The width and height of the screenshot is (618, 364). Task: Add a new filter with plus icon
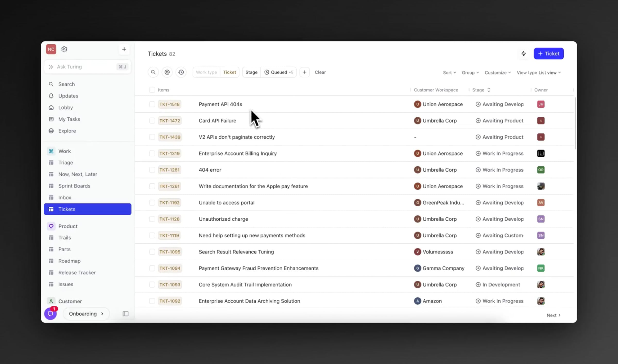click(x=304, y=72)
